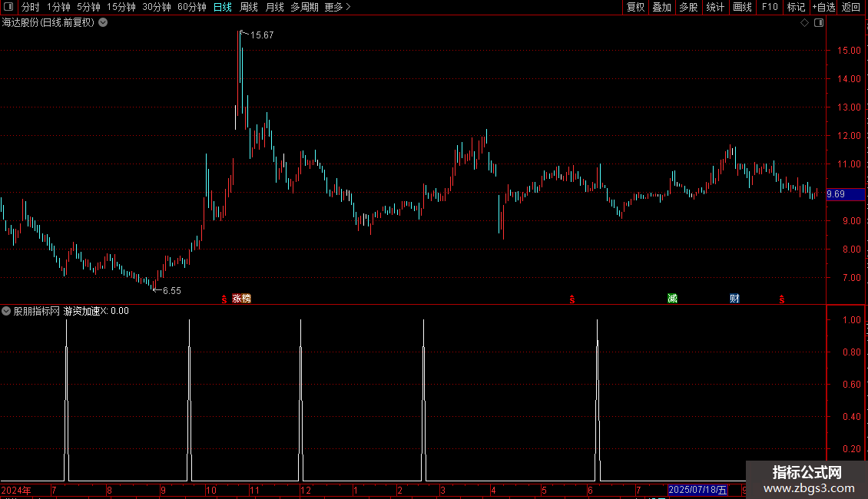The width and height of the screenshot is (868, 499).
Task: Click the 6.55 low price label
Action: pos(171,290)
